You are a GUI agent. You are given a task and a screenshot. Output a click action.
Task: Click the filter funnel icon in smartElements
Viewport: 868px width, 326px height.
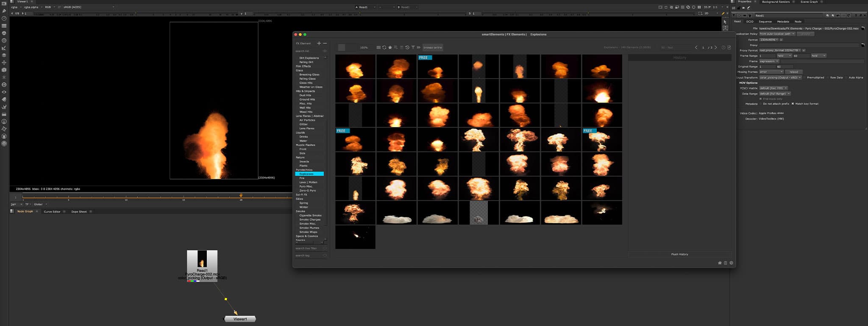pyautogui.click(x=413, y=48)
